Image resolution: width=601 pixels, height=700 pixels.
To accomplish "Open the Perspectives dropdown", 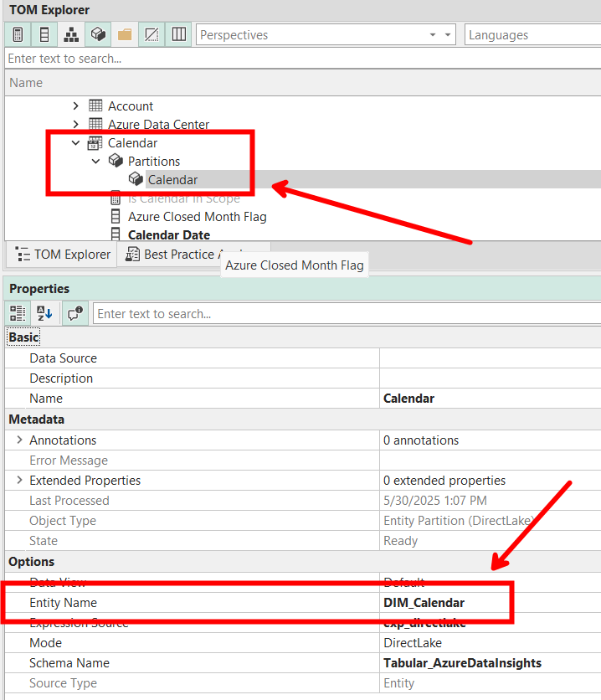I will [326, 35].
